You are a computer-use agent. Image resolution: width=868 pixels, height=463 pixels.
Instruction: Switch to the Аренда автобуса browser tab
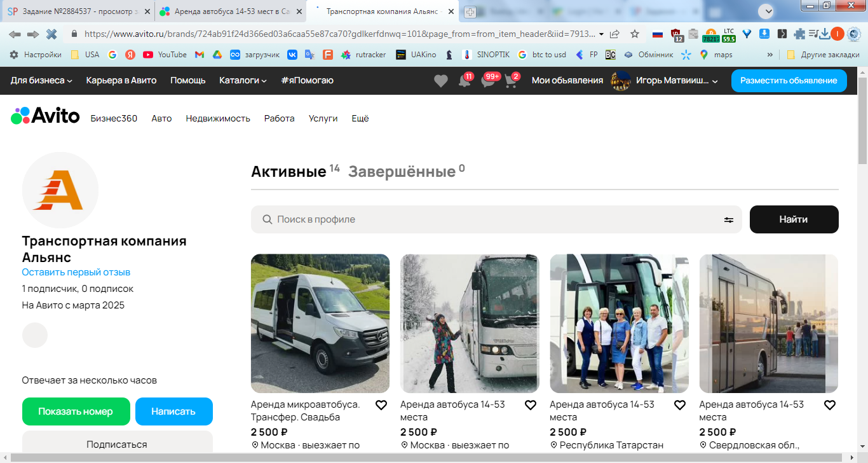[x=231, y=11]
